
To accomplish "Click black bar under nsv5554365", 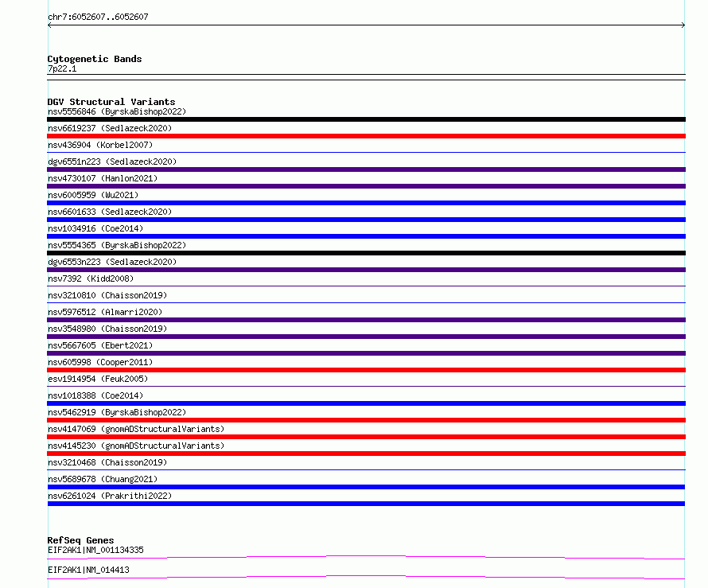I will pyautogui.click(x=366, y=253).
